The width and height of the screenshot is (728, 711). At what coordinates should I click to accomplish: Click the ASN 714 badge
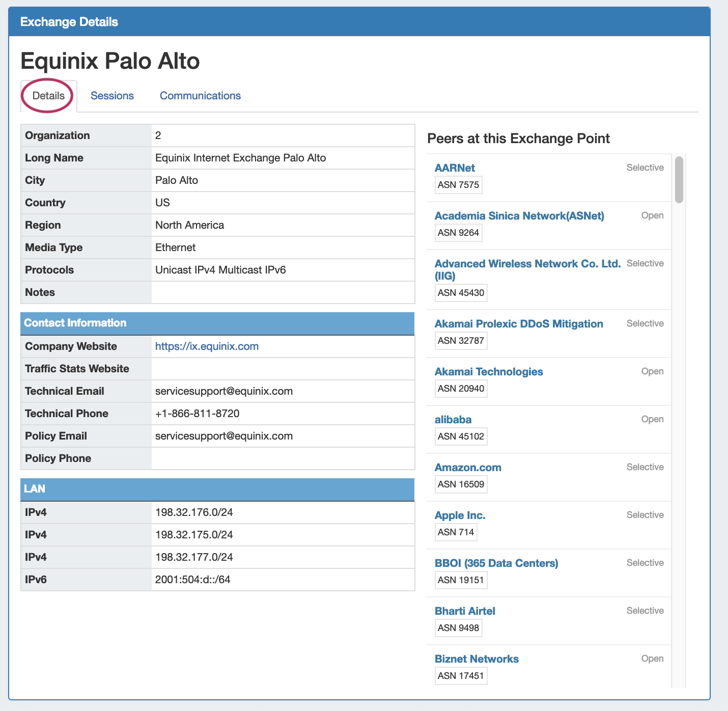coord(456,532)
